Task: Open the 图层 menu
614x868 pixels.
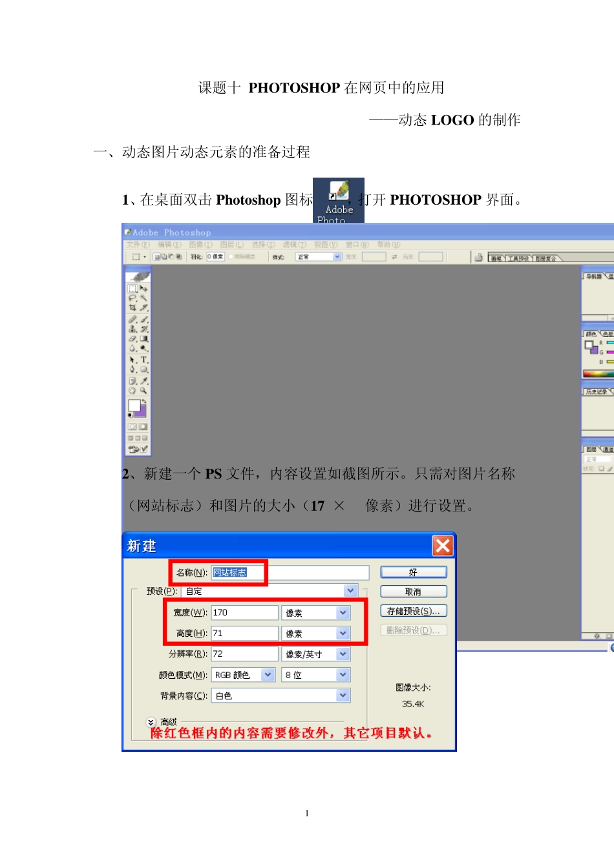Action: coord(231,245)
